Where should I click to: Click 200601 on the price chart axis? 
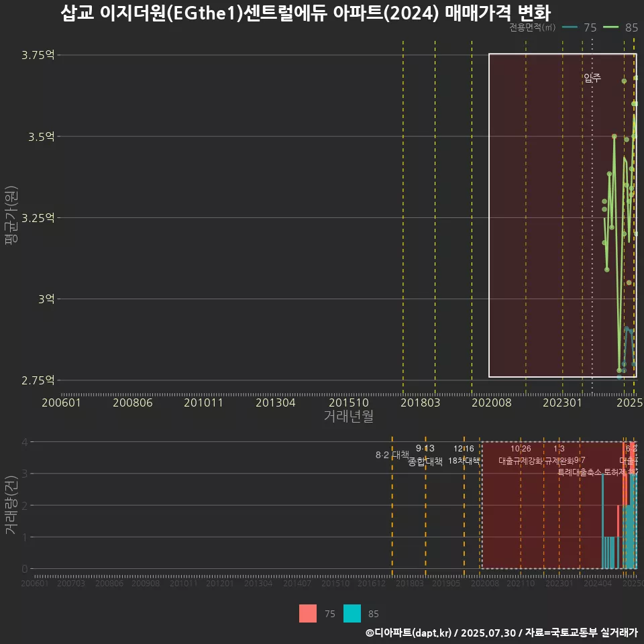pos(61,402)
